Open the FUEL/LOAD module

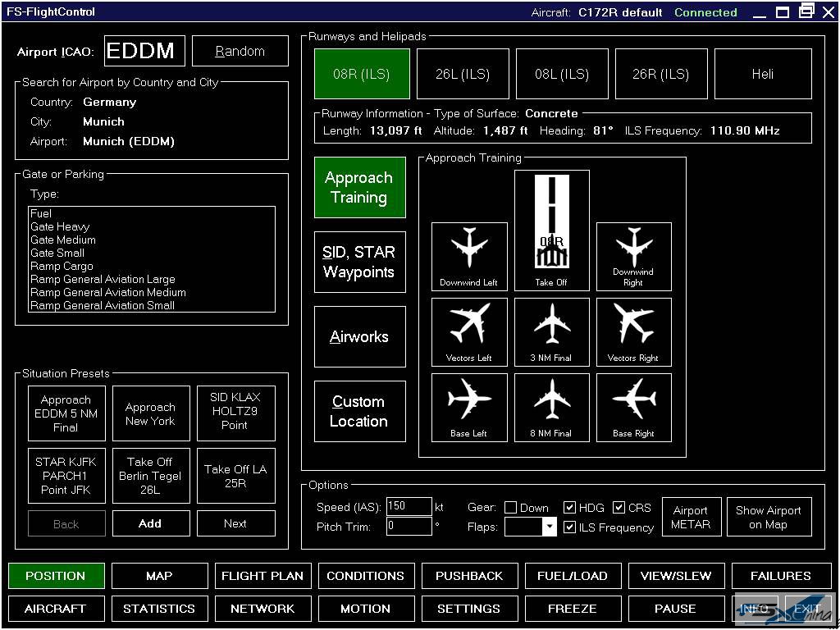point(573,576)
